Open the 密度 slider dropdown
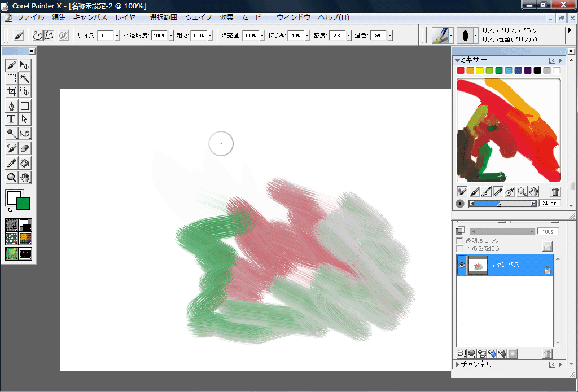 (349, 36)
